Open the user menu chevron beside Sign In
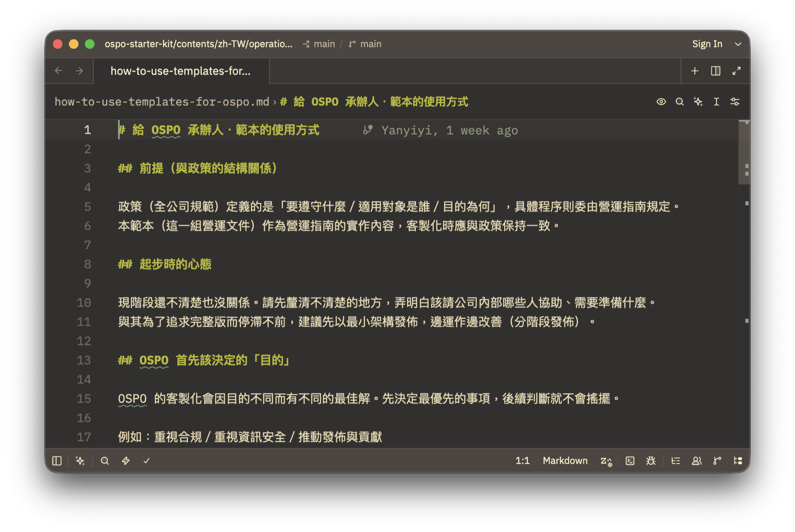795x532 pixels. (738, 44)
